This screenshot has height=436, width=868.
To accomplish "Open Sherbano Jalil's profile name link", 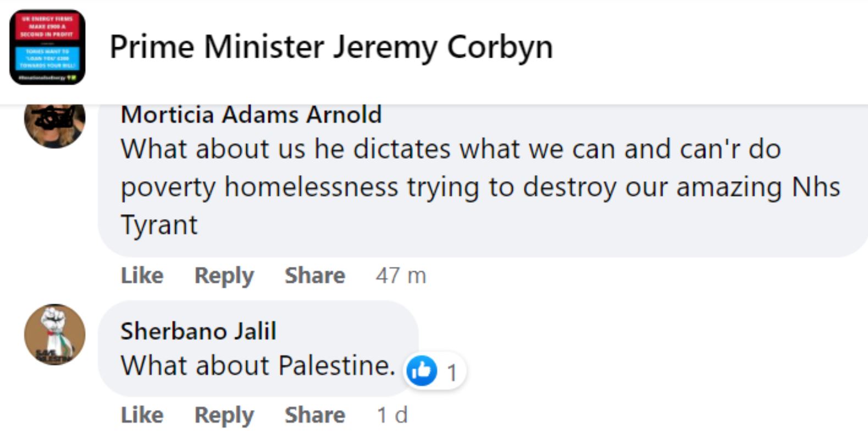I will coord(198,331).
